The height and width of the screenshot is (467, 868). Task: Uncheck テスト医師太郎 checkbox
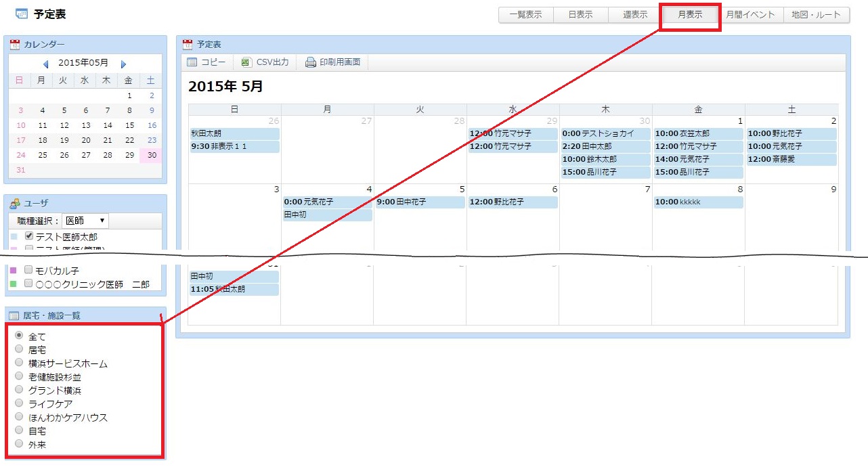29,236
